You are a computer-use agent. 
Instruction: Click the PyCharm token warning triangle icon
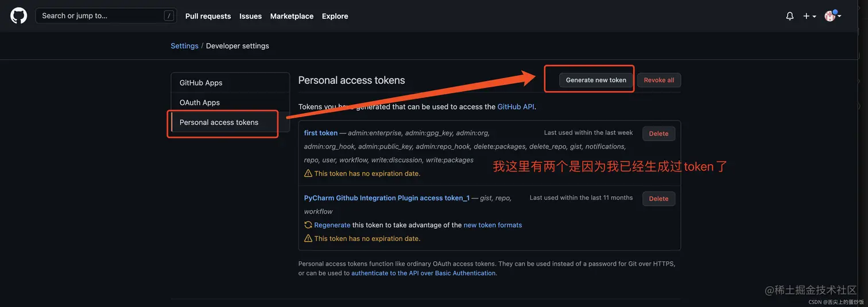[308, 238]
